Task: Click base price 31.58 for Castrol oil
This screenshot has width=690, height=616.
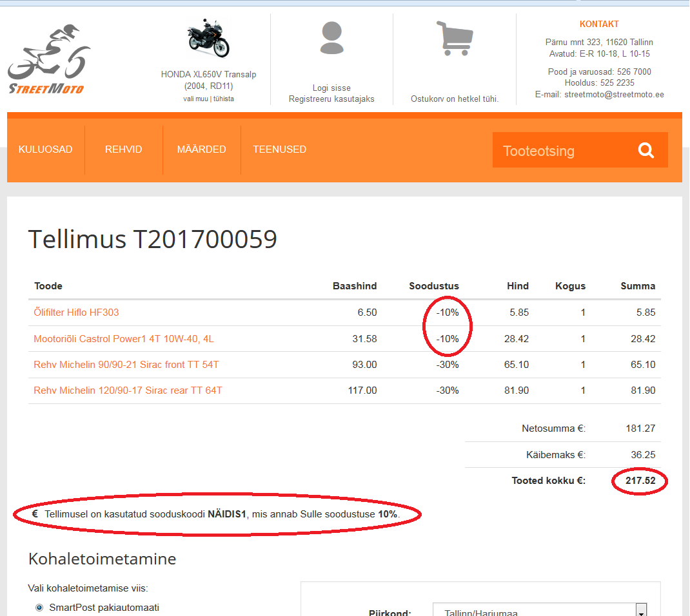Action: (364, 339)
